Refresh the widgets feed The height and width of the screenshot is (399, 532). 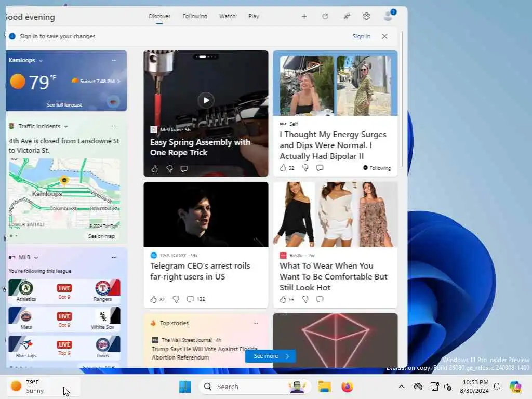[325, 16]
